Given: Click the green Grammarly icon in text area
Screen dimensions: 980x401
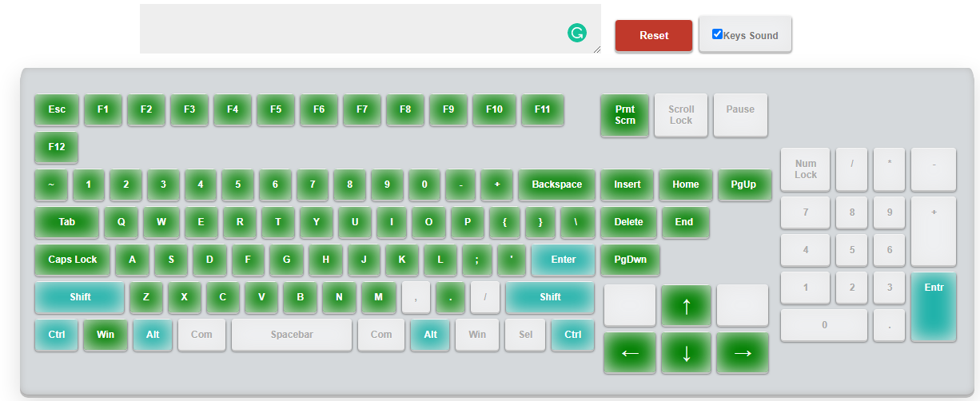Looking at the screenshot, I should pos(576,33).
